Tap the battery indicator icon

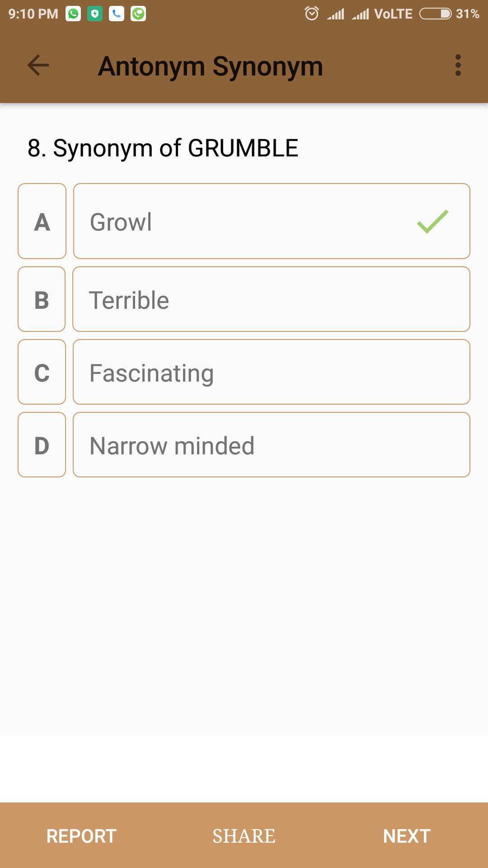pyautogui.click(x=435, y=14)
